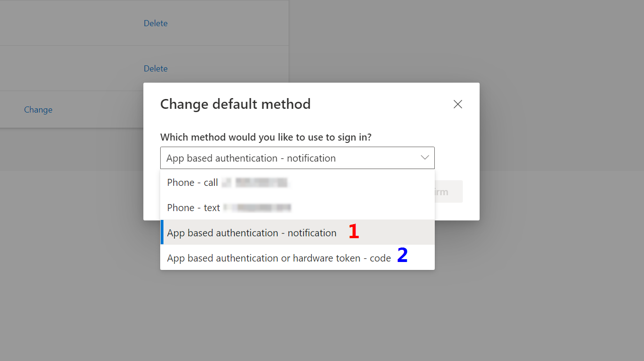This screenshot has width=644, height=361.
Task: Click the partially hidden Confirm button
Action: coord(448,191)
